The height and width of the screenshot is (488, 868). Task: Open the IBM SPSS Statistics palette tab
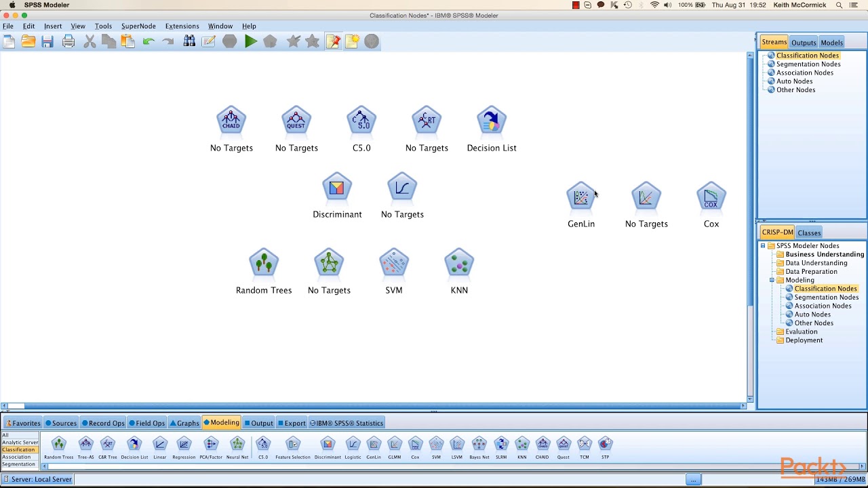(x=347, y=423)
